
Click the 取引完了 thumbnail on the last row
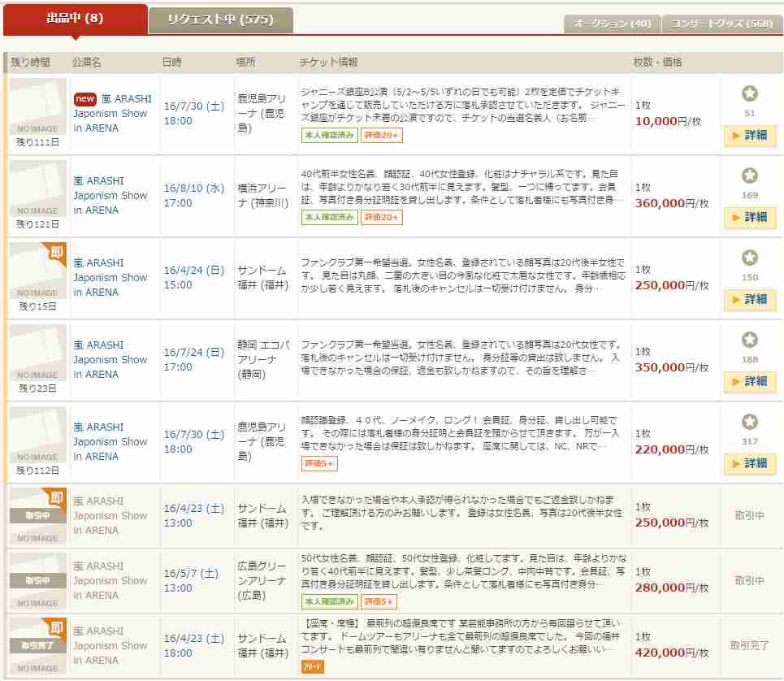(37, 646)
